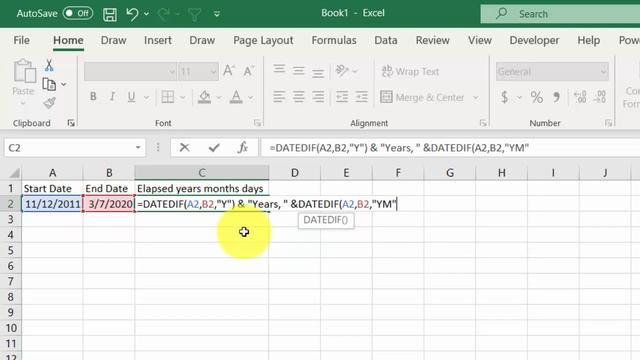Click Decrease Font Size icon

click(249, 71)
